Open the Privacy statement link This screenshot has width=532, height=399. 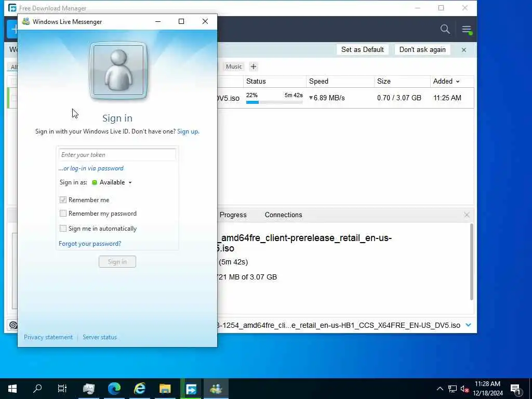click(48, 337)
